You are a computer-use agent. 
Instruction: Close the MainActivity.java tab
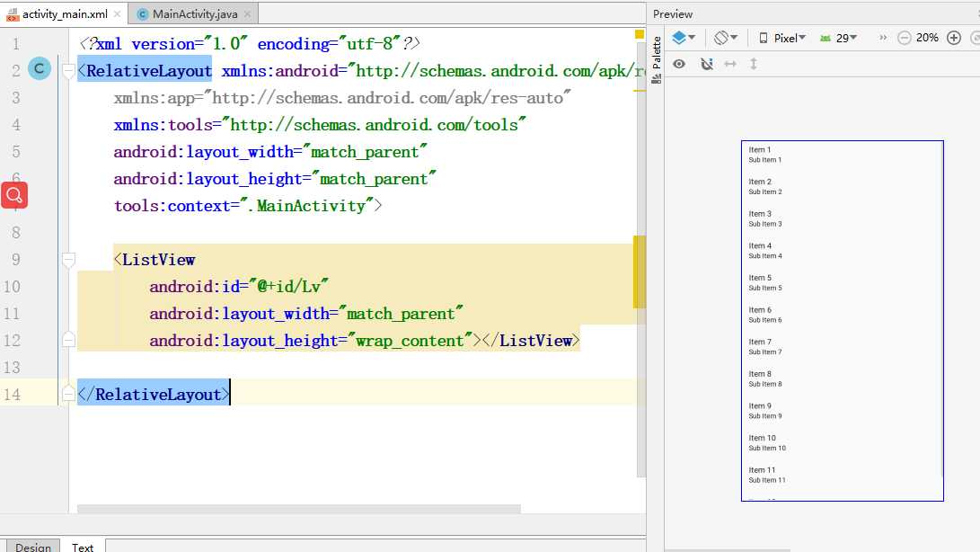[248, 13]
